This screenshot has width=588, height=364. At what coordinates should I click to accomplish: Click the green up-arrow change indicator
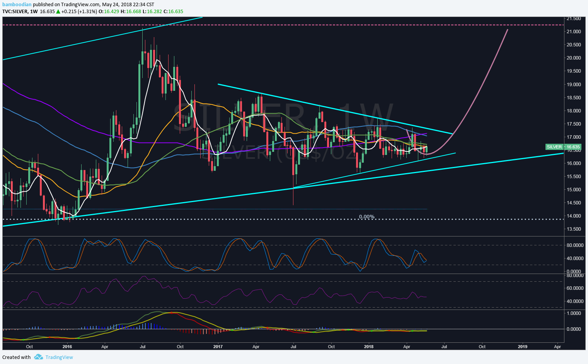click(x=58, y=11)
